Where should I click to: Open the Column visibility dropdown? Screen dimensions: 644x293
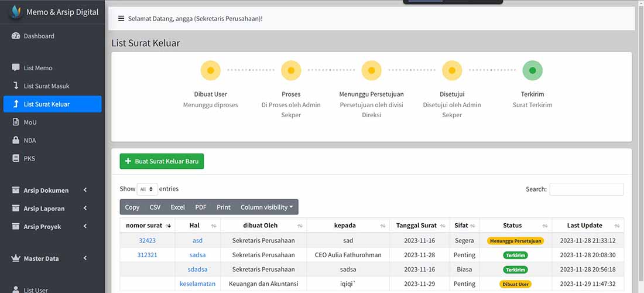click(267, 207)
